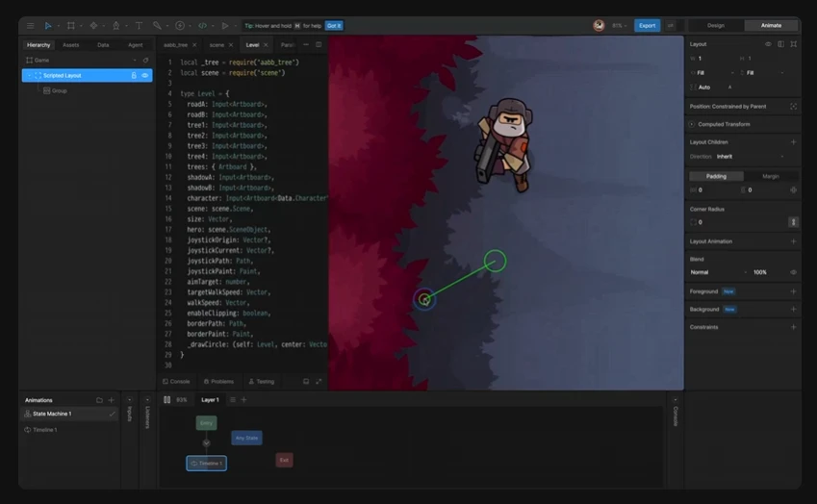Add a new animation
Viewport: 817px width, 504px height.
coord(111,400)
